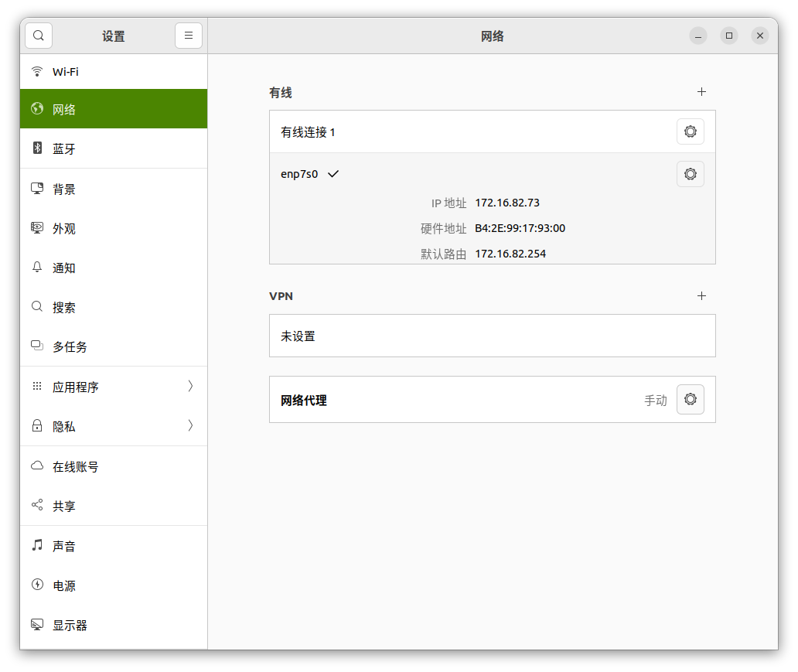
Task: Open 网络代理 gear settings
Action: click(x=690, y=400)
